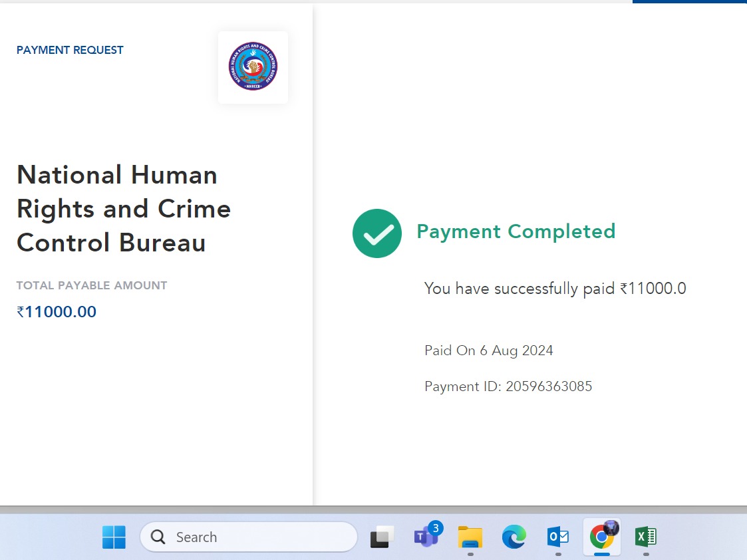Click the PAYMENT REQUEST label

click(x=70, y=50)
